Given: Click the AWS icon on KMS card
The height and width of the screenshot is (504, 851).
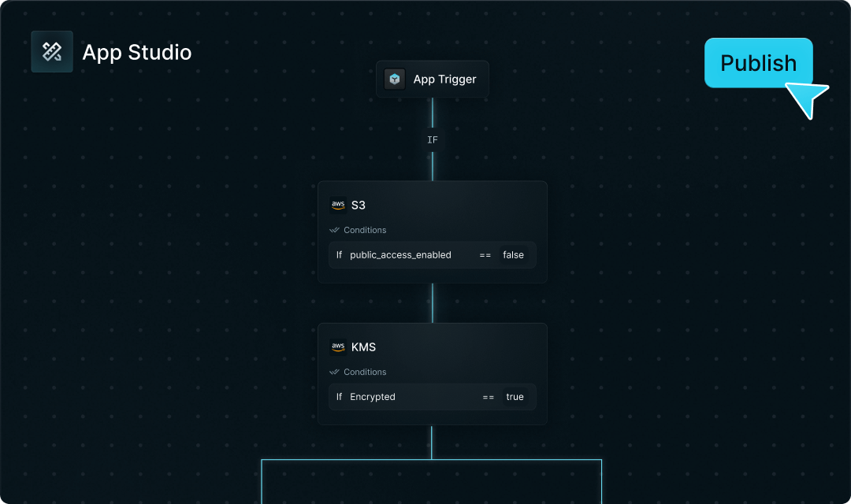Looking at the screenshot, I should (338, 346).
